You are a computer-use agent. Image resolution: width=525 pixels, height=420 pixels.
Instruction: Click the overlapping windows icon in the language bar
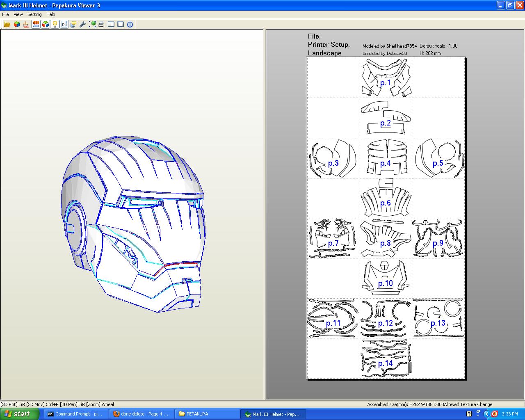tap(478, 412)
